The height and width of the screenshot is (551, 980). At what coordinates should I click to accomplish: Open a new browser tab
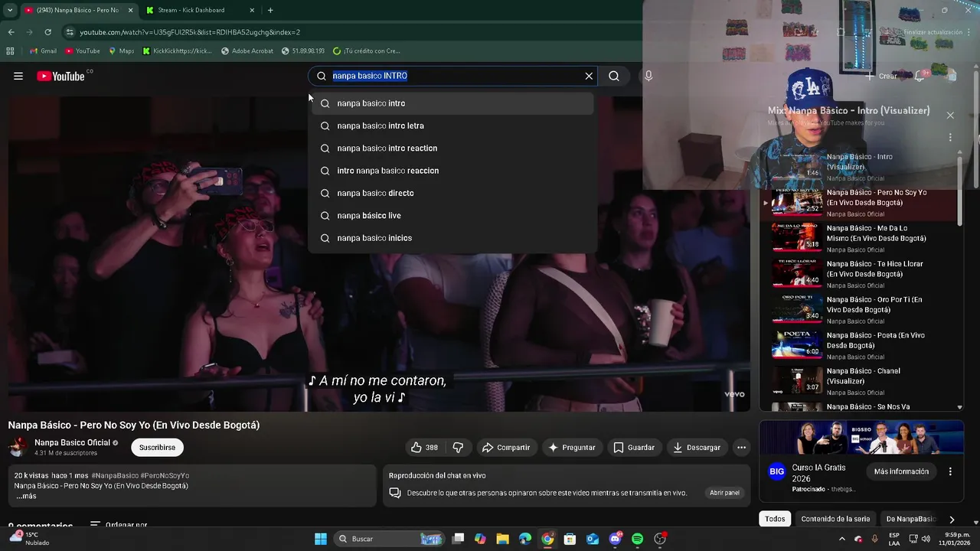[x=270, y=10]
